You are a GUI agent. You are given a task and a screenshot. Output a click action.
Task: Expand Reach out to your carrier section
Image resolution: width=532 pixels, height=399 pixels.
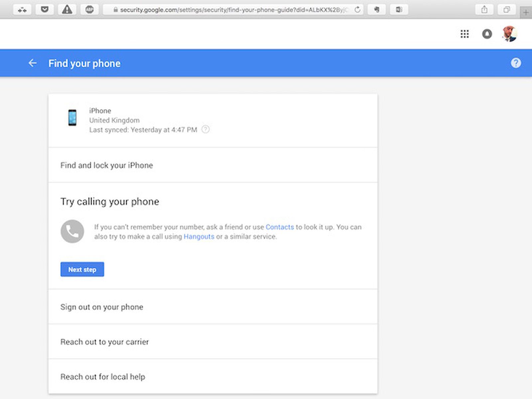click(213, 342)
